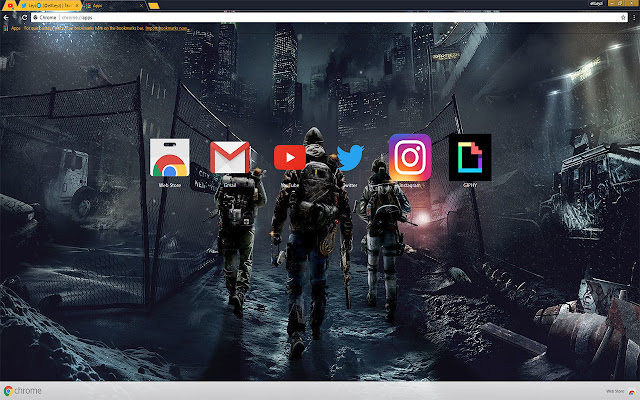Click the browser back arrow
640x400 pixels.
click(x=6, y=18)
